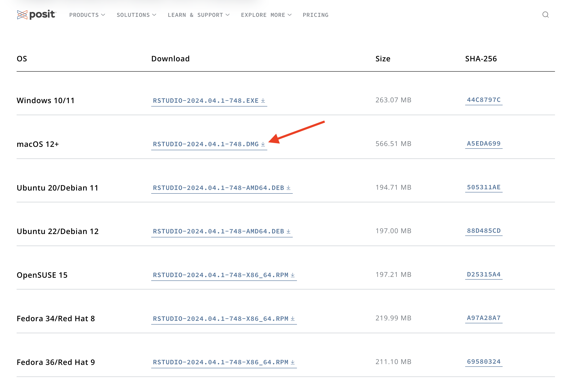Open SHA-256 hash 505311AE
The height and width of the screenshot is (392, 580).
[x=484, y=187]
